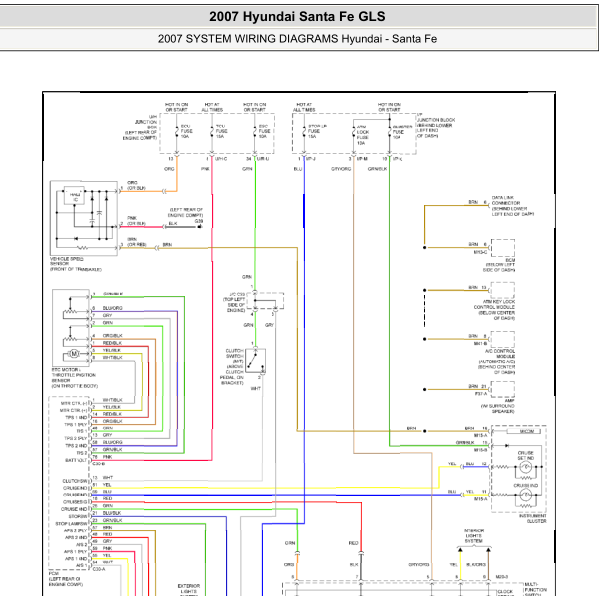
Task: Click the ORG wire label under the ECU fuse
Action: (169, 169)
